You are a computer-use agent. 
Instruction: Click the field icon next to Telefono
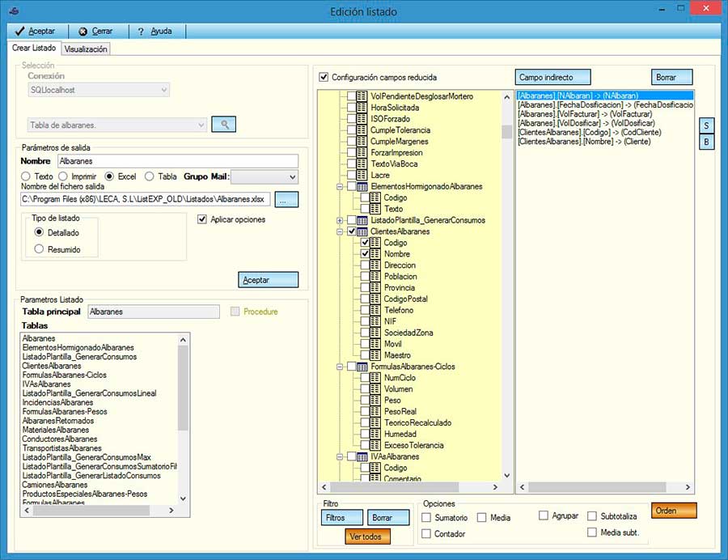pos(375,310)
